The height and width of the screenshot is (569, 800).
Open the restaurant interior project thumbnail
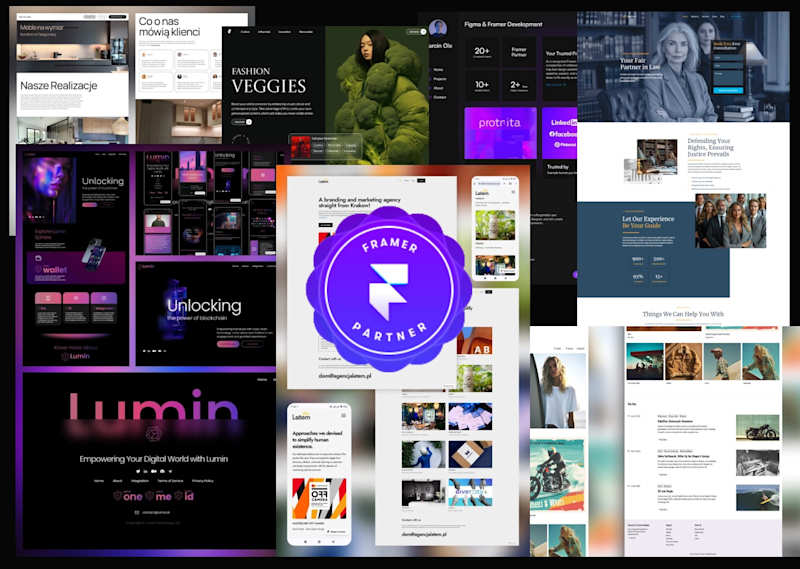pos(423,416)
